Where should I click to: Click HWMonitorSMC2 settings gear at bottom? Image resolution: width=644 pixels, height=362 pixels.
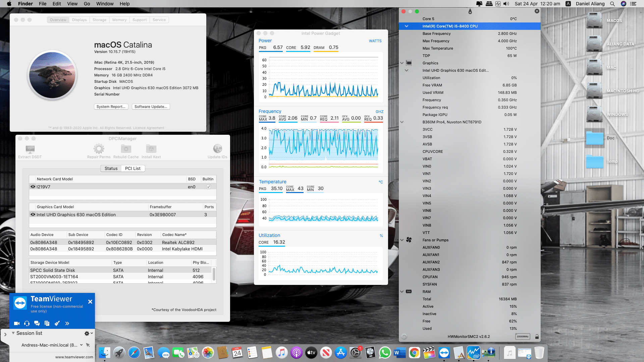coord(404,337)
